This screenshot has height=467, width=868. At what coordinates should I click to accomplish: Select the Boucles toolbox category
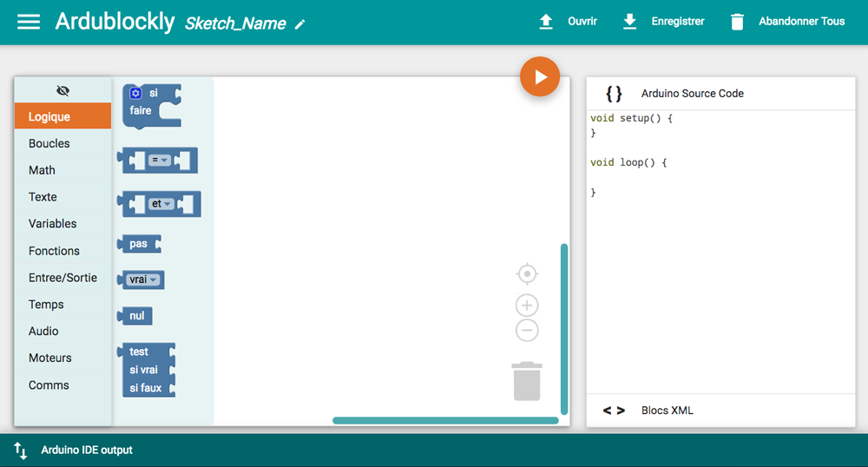49,144
